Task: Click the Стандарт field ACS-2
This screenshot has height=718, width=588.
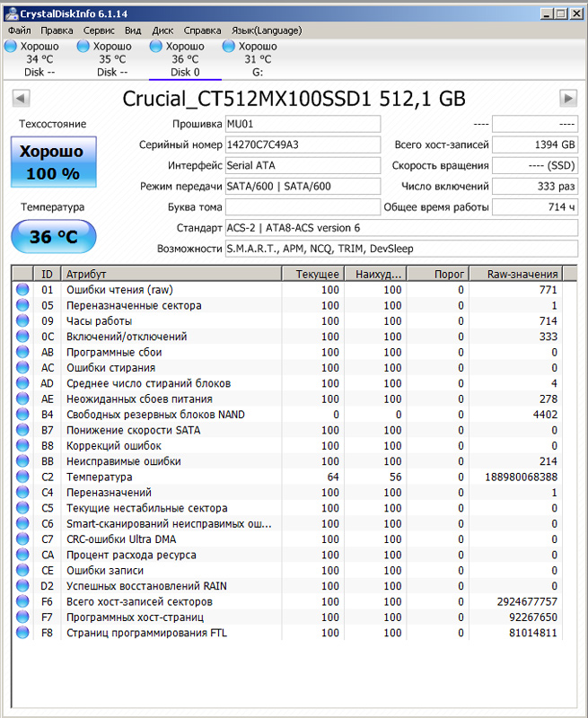Action: (401, 228)
